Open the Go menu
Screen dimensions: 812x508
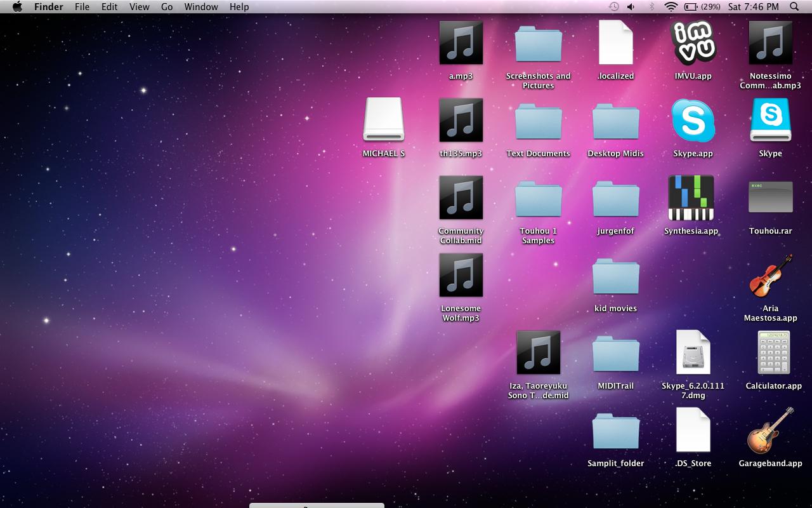click(167, 7)
